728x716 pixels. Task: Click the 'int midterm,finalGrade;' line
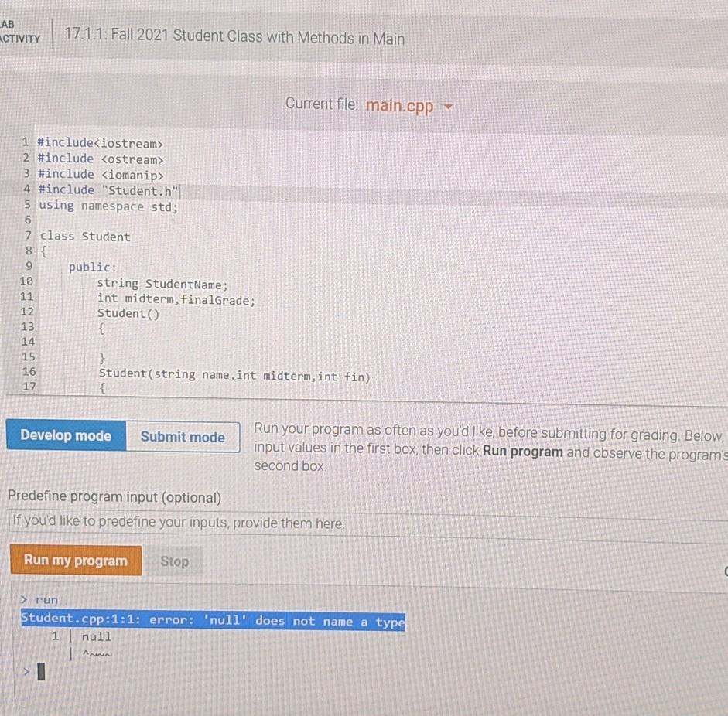click(176, 299)
